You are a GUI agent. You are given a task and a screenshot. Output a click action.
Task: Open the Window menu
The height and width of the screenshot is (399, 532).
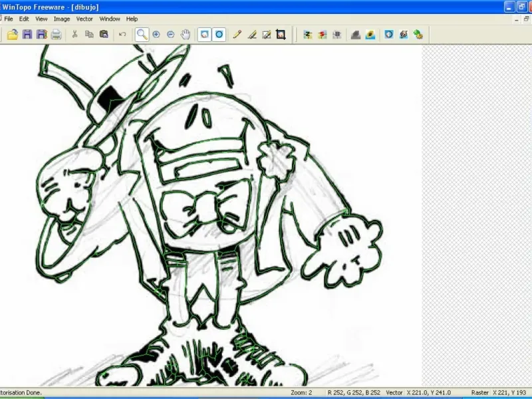click(x=110, y=19)
